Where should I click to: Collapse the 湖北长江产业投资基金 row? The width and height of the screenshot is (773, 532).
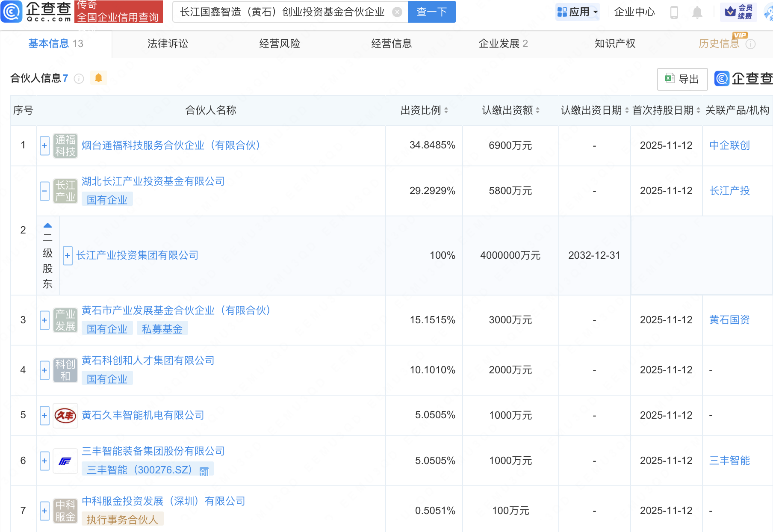point(44,191)
